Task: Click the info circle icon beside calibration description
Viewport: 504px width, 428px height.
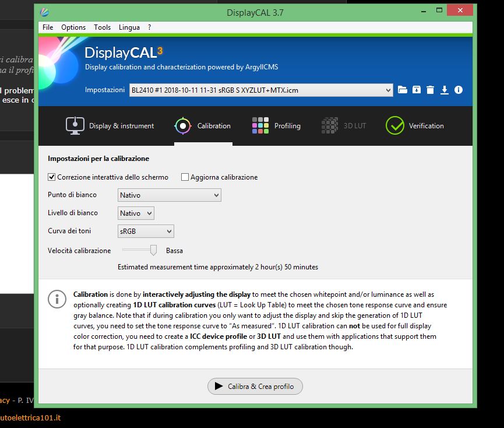Action: tap(57, 299)
